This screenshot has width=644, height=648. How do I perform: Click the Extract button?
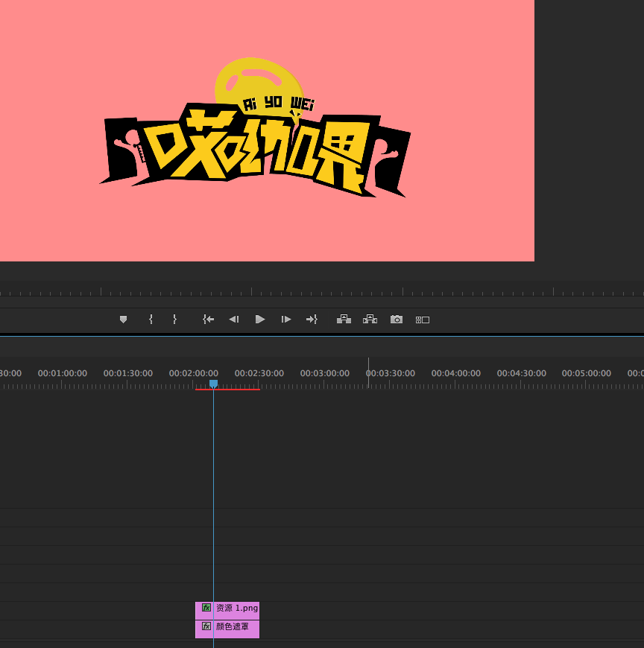click(370, 320)
